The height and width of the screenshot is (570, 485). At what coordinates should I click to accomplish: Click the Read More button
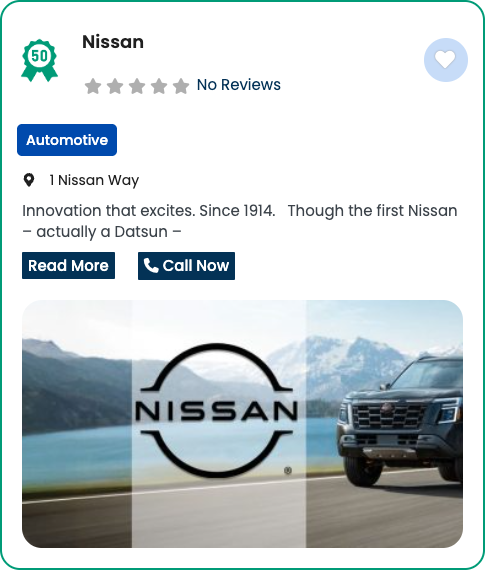click(x=68, y=266)
